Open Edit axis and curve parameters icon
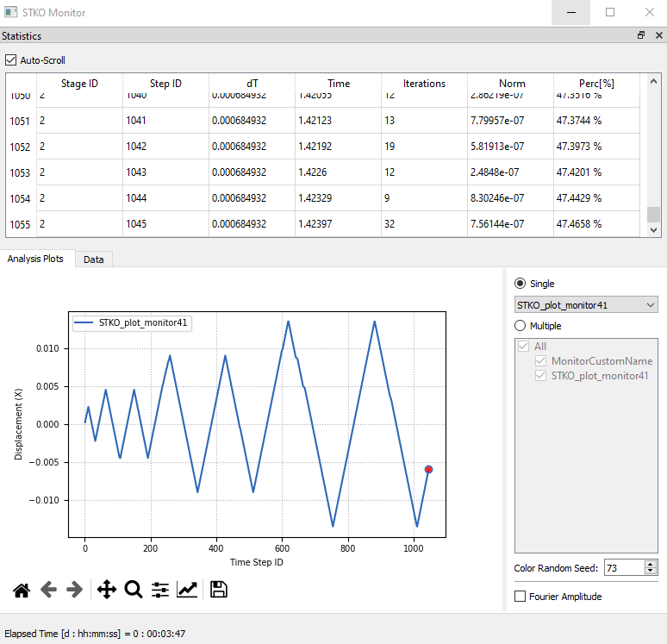 click(x=187, y=590)
